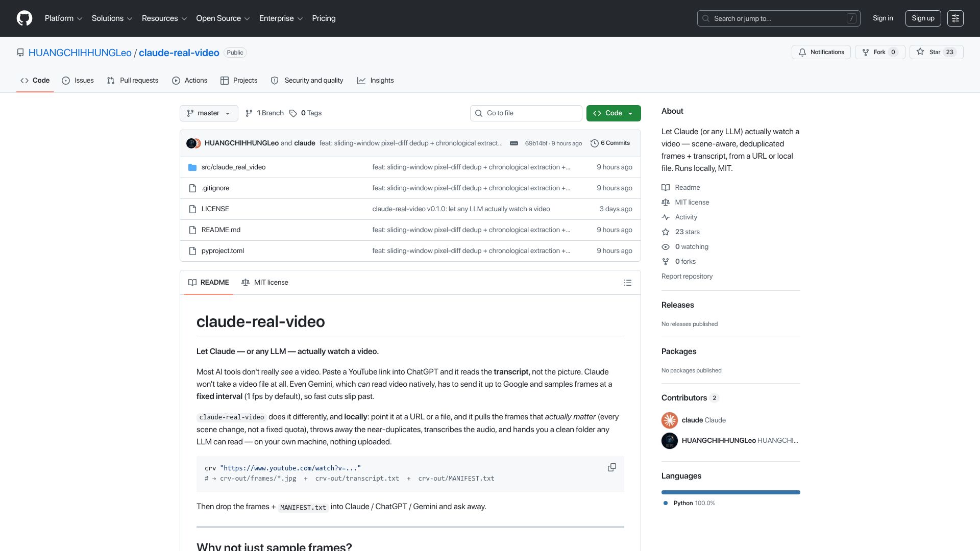
Task: Expand the Platform menu
Action: 63,18
